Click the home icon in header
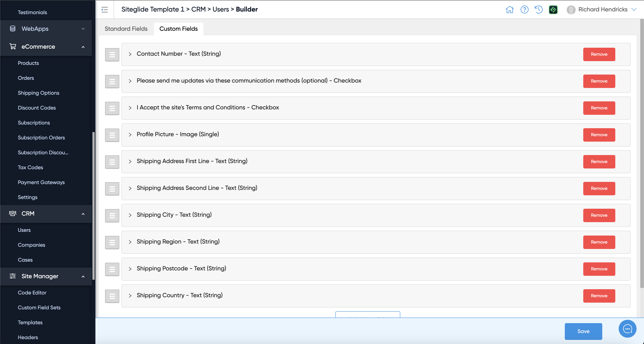644x344 pixels. coord(509,10)
